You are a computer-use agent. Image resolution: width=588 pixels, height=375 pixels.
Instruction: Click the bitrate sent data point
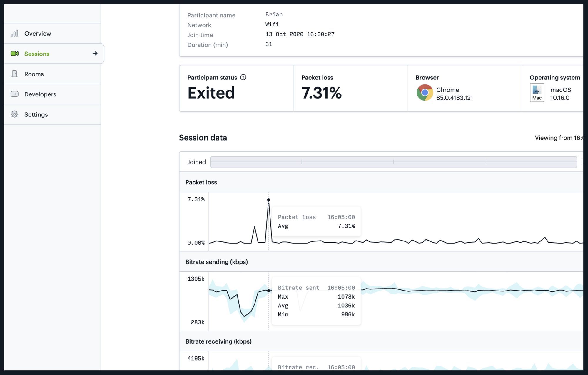click(x=268, y=290)
